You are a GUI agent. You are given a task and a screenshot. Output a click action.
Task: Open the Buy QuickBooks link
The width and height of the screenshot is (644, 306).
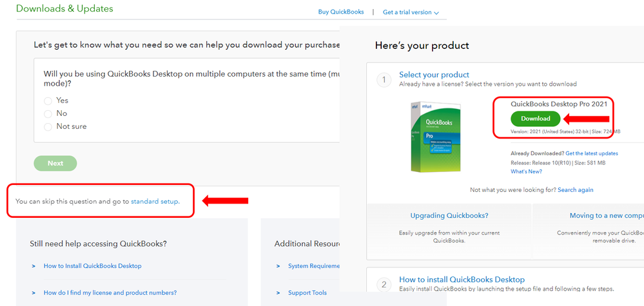[341, 12]
